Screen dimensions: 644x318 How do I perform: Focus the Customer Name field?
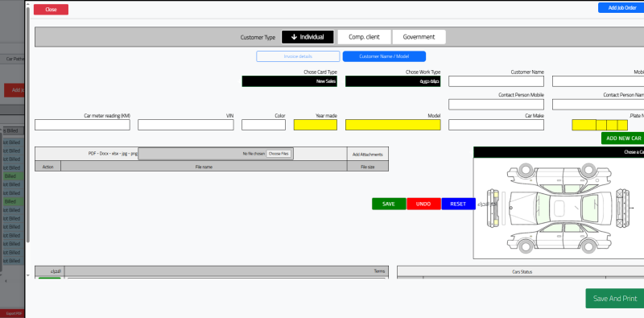(x=496, y=81)
